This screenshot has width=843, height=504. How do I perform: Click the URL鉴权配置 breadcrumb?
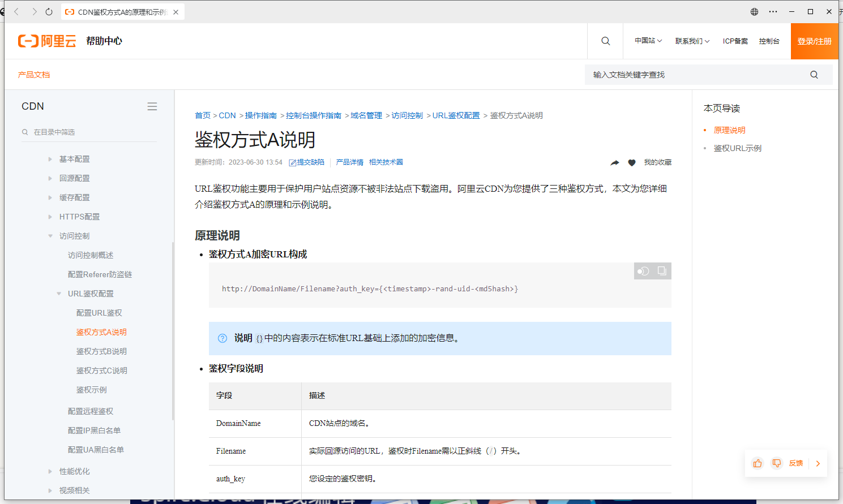coord(456,115)
